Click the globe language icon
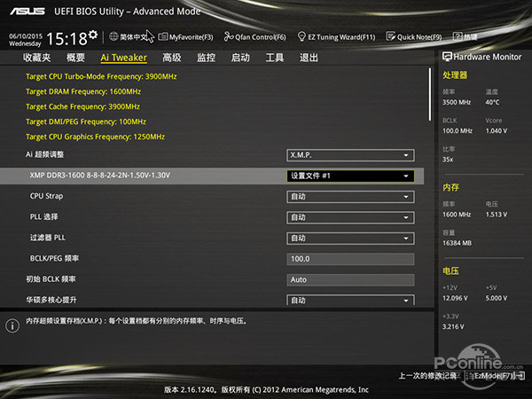The image size is (532, 399). pyautogui.click(x=113, y=36)
